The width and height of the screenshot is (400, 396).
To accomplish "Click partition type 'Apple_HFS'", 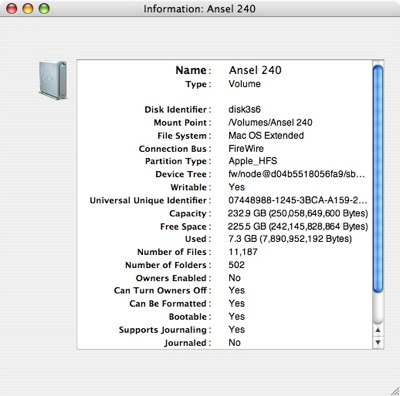I will pyautogui.click(x=253, y=161).
